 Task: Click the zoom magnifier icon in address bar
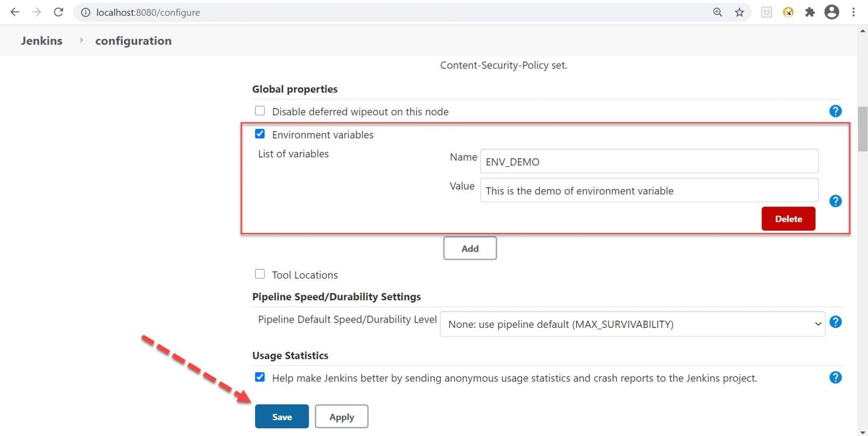tap(718, 13)
